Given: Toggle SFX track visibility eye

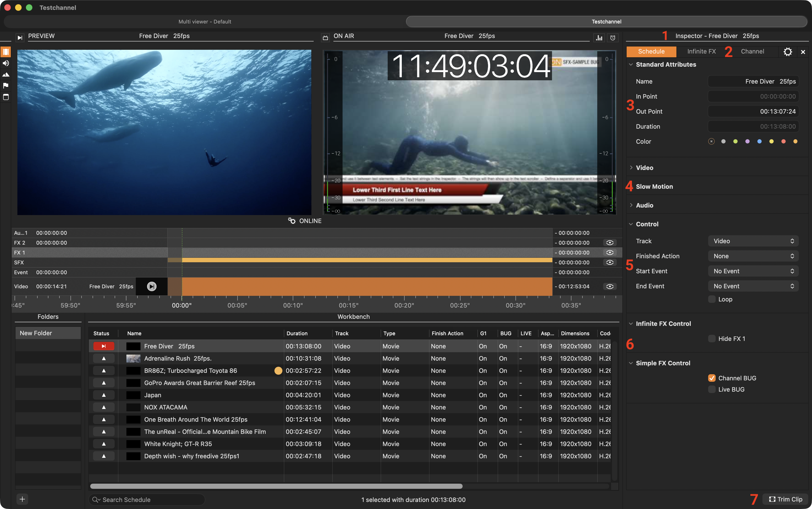Looking at the screenshot, I should [x=610, y=262].
